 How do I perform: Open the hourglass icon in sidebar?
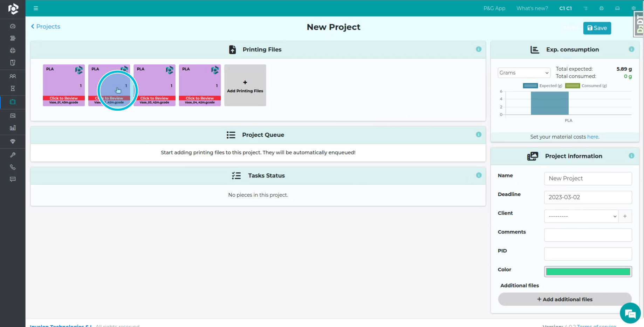13,89
